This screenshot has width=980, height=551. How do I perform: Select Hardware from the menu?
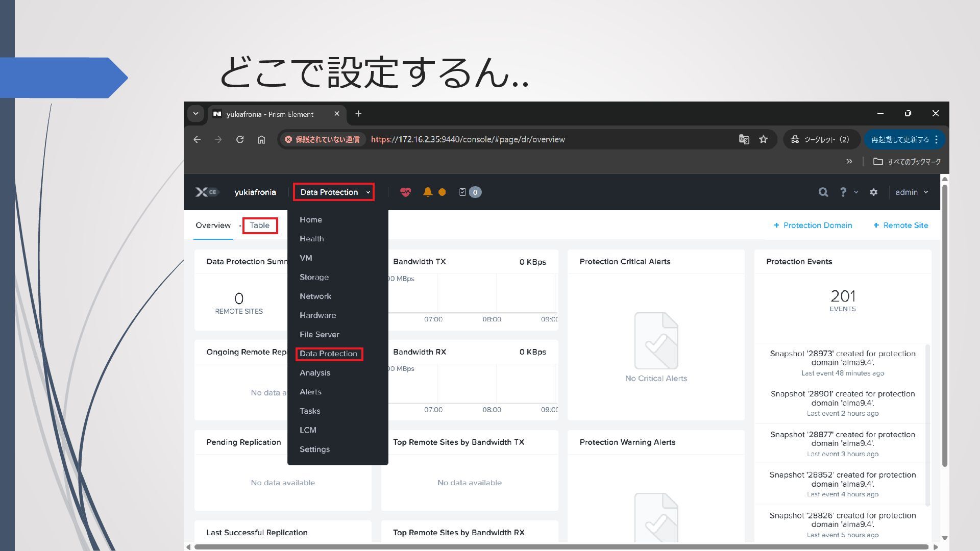(317, 315)
